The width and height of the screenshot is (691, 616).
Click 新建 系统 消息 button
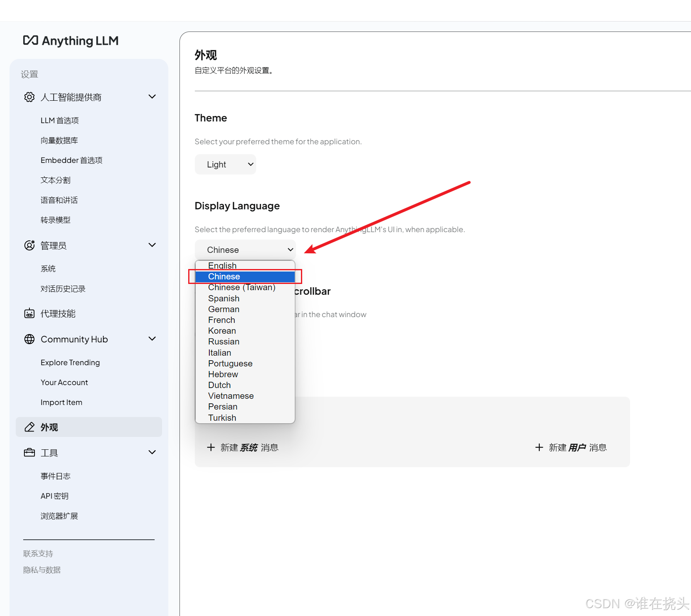pyautogui.click(x=243, y=447)
